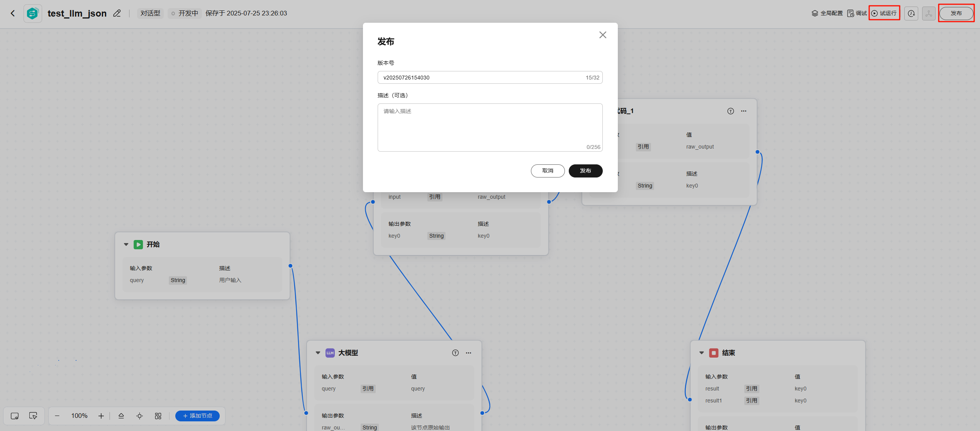Click 取消 in the publish dialog
Viewport: 980px width, 431px height.
(548, 171)
